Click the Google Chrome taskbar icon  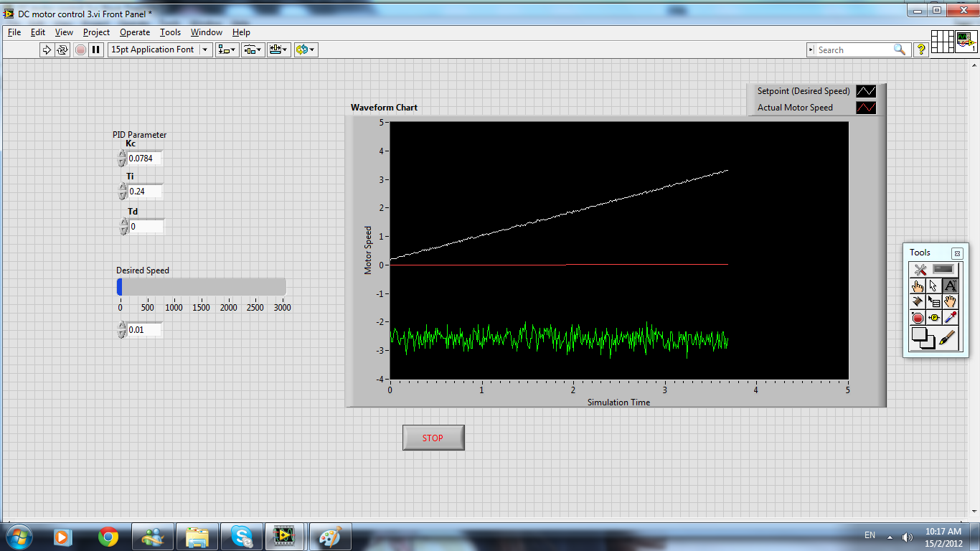[108, 537]
